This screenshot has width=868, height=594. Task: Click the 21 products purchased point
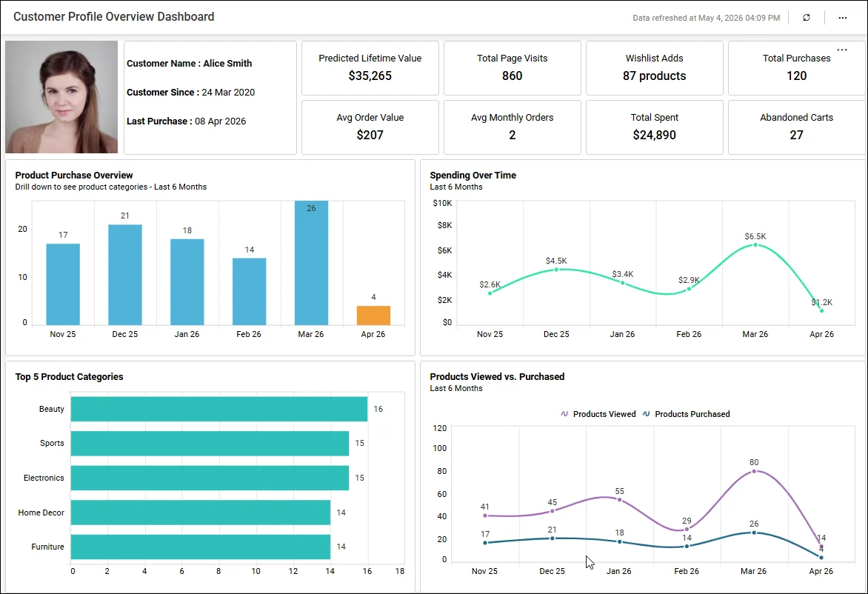coord(552,538)
